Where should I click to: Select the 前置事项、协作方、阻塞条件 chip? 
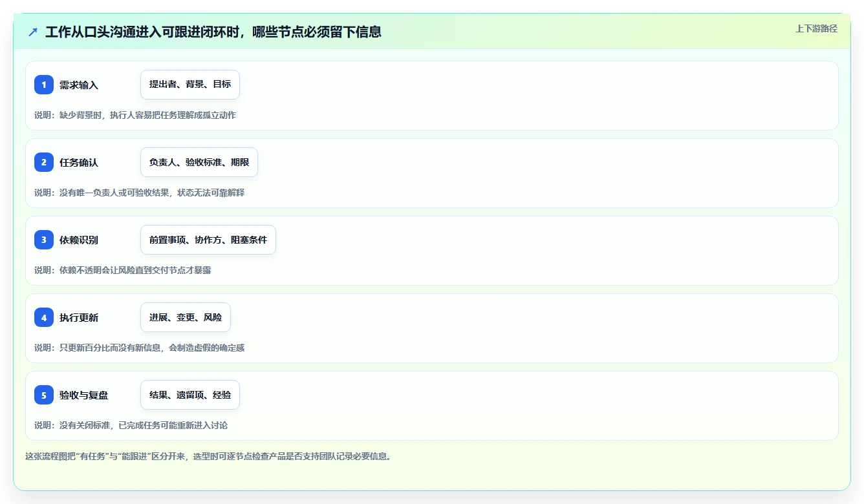click(x=208, y=240)
